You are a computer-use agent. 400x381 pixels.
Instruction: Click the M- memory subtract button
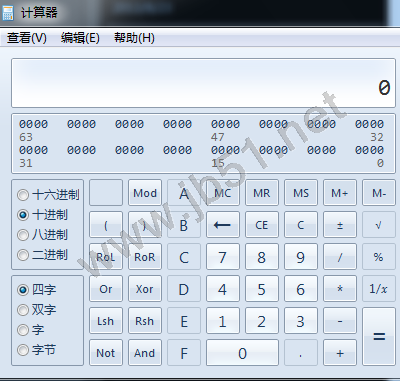[379, 193]
